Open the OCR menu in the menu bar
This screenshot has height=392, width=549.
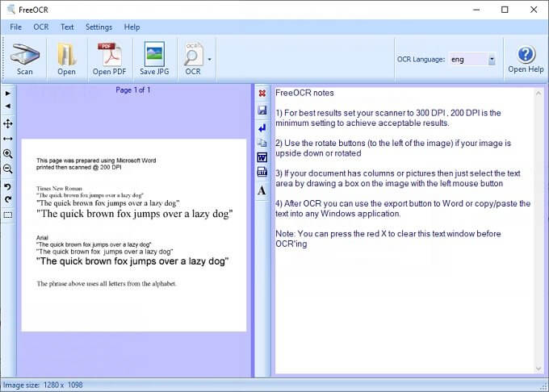click(41, 27)
